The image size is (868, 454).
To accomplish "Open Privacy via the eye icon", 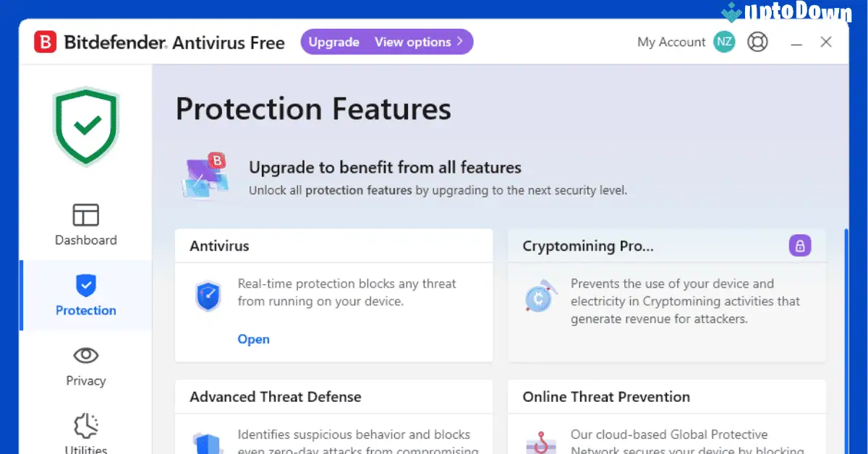I will (x=85, y=355).
